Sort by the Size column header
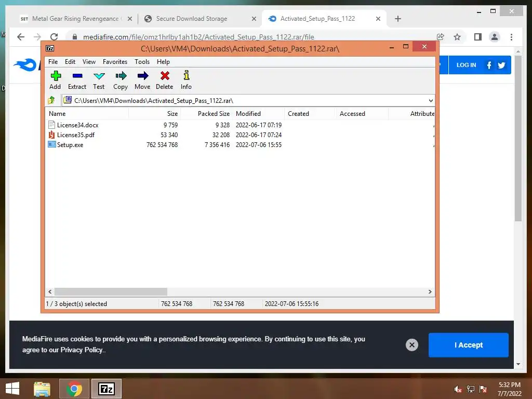The image size is (532, 399). (154, 114)
